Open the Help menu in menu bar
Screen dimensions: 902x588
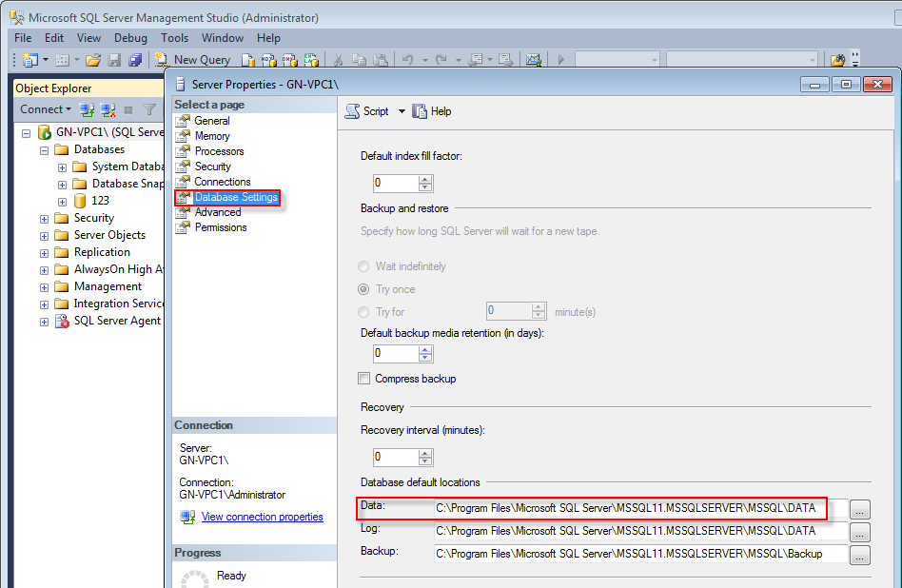point(268,38)
